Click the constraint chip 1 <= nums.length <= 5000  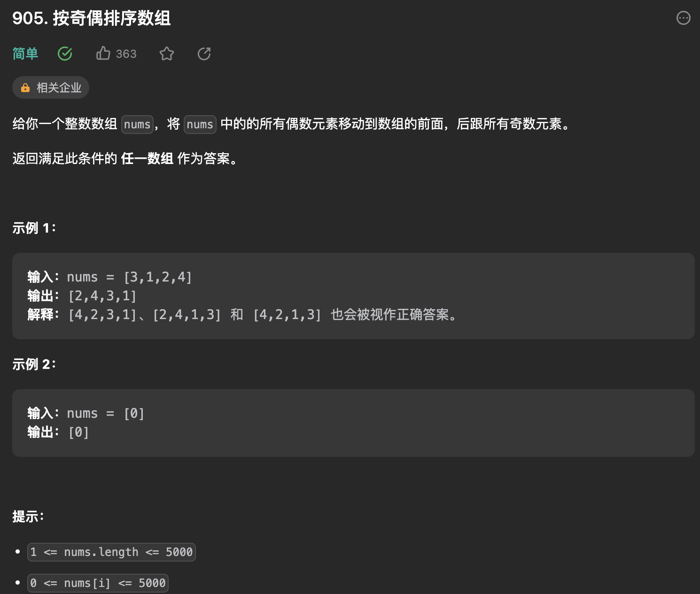point(111,552)
